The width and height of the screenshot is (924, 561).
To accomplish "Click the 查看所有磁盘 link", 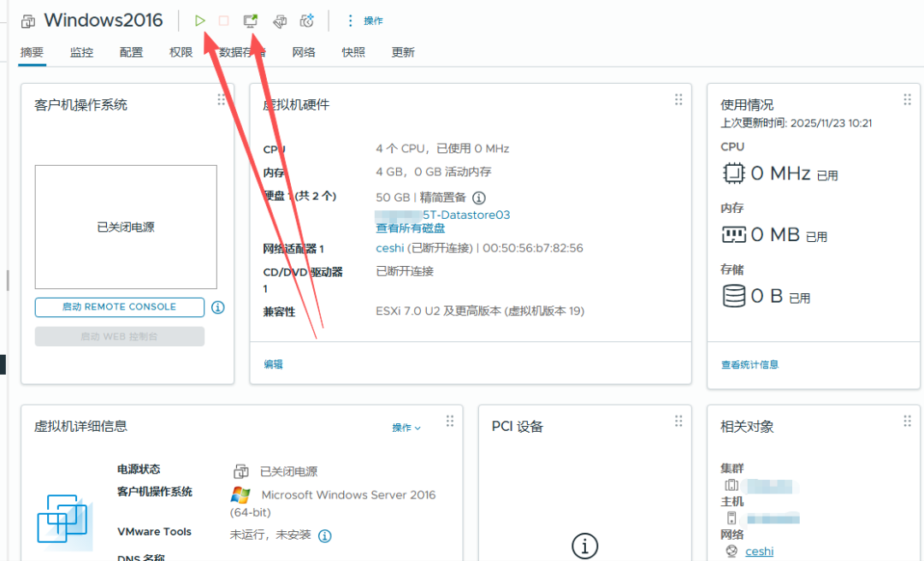I will click(x=410, y=228).
